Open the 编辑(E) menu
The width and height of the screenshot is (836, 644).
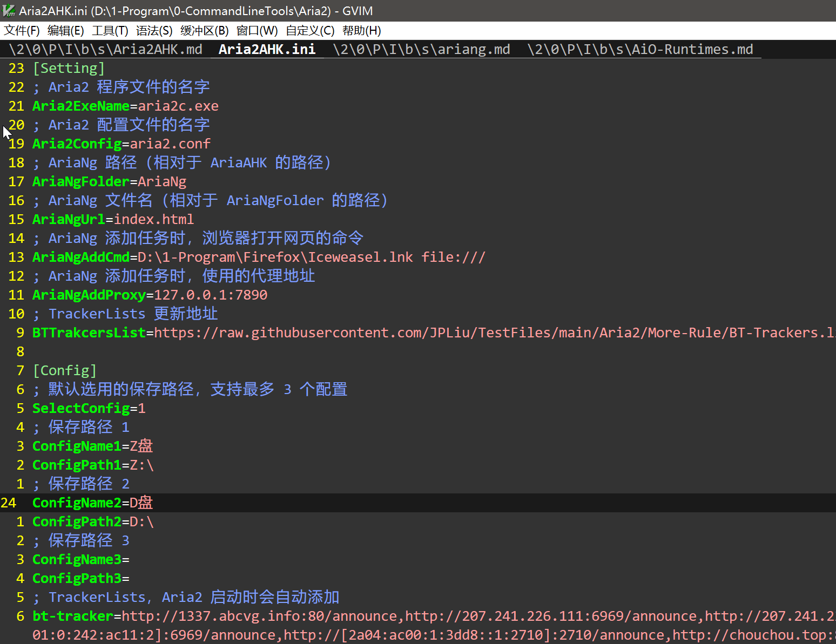point(65,31)
